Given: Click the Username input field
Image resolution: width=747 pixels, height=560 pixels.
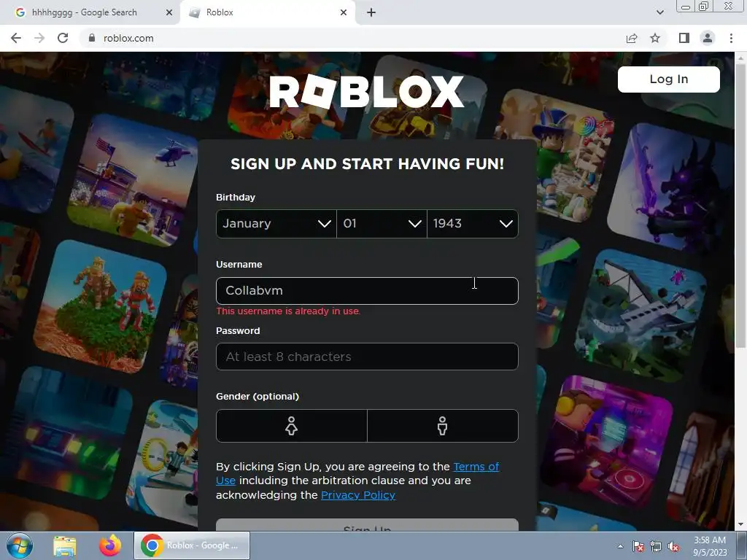Looking at the screenshot, I should pyautogui.click(x=367, y=290).
